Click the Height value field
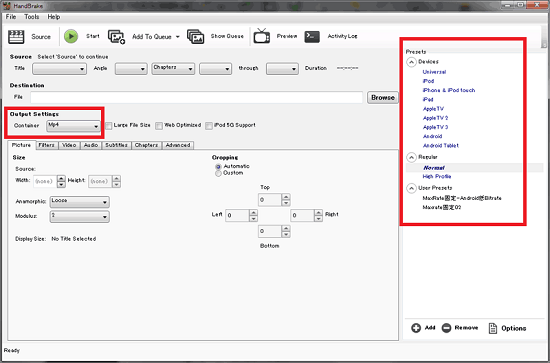Screen dimensions: 550x363 (x=100, y=181)
